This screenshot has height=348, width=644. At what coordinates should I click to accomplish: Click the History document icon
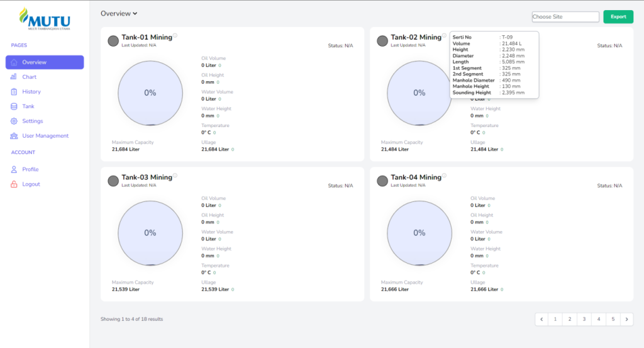(x=14, y=92)
